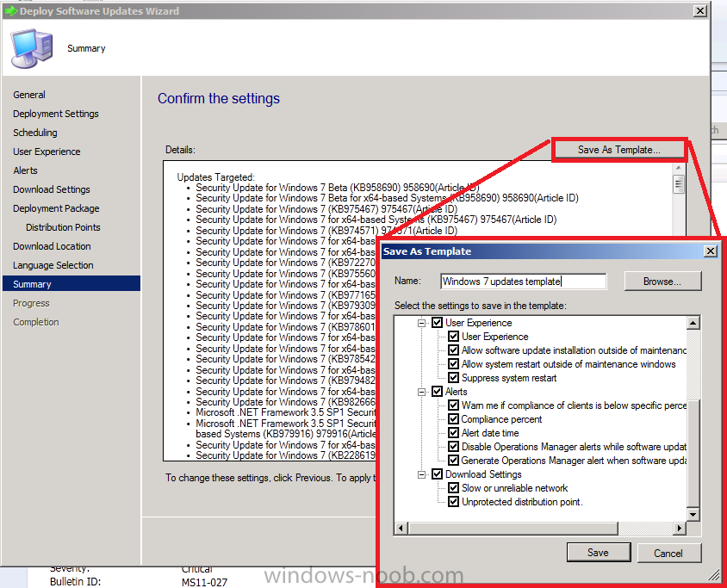Select the Summary wizard page

(71, 284)
